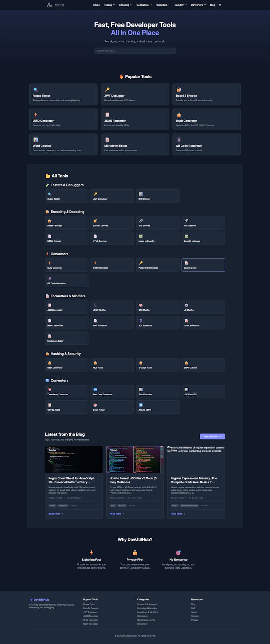Click the View All Posts button
The height and width of the screenshot is (644, 270).
click(x=212, y=436)
